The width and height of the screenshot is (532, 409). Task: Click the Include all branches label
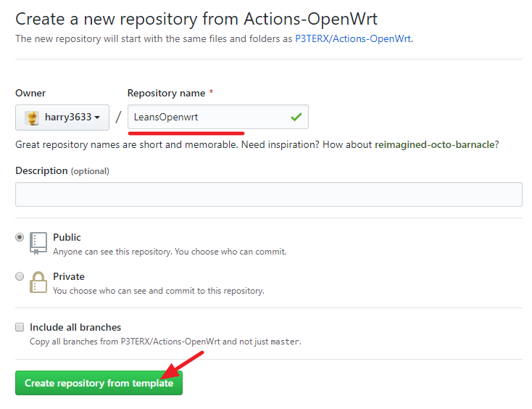[75, 327]
